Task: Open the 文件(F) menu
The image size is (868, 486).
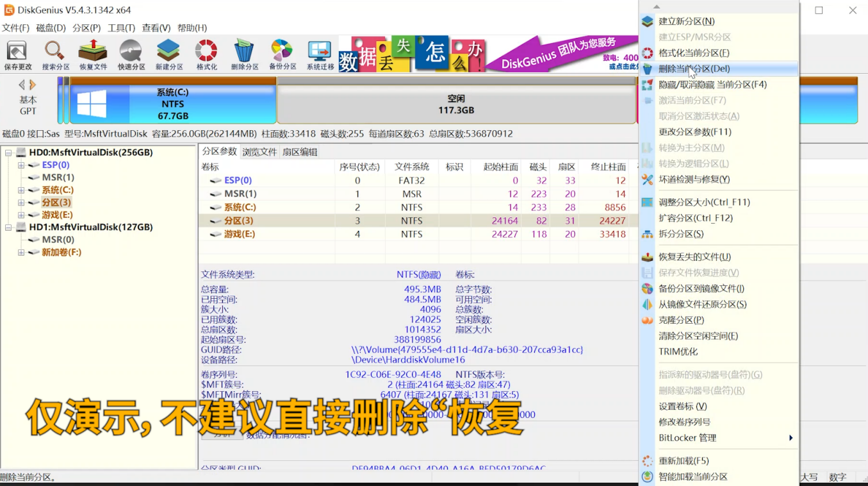Action: tap(15, 28)
